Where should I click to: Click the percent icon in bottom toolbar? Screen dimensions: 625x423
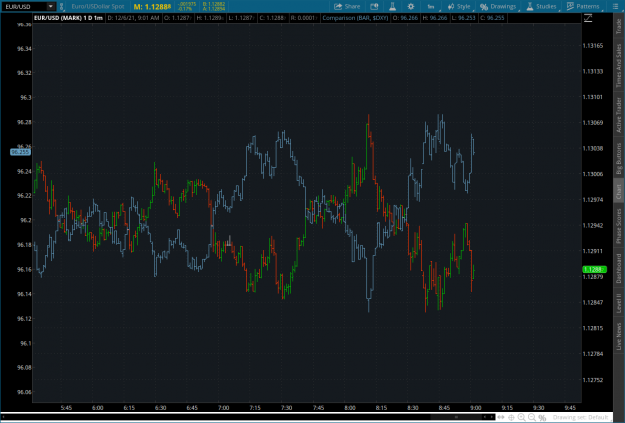click(x=542, y=417)
